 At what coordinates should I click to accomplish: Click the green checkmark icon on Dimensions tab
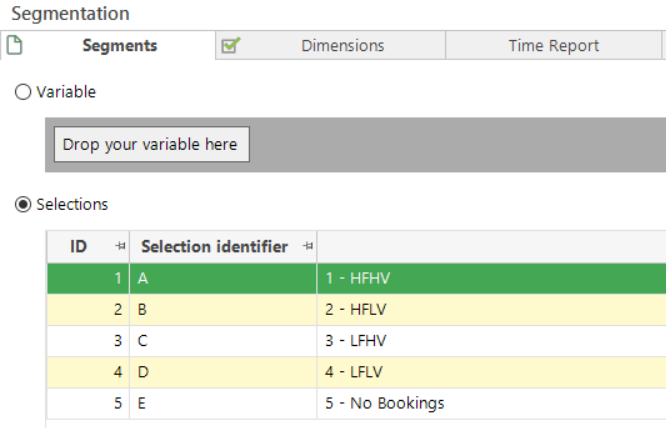click(231, 45)
